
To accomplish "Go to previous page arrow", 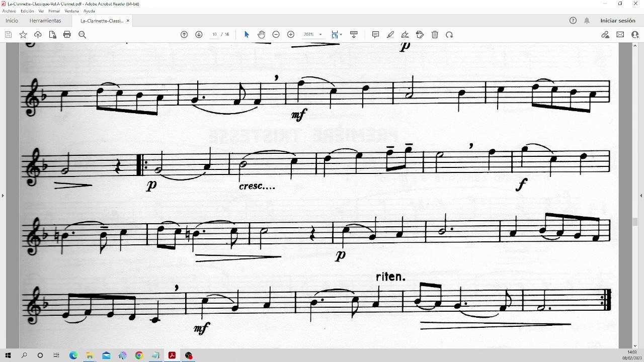I will pos(184,35).
